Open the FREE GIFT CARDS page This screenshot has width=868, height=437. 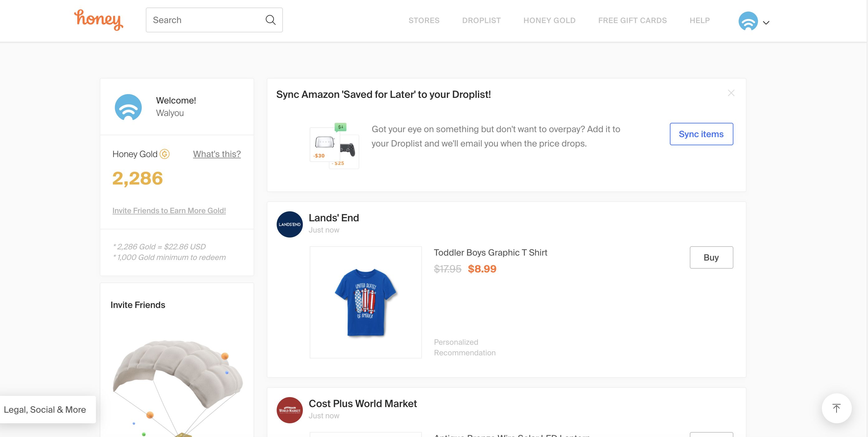[632, 20]
